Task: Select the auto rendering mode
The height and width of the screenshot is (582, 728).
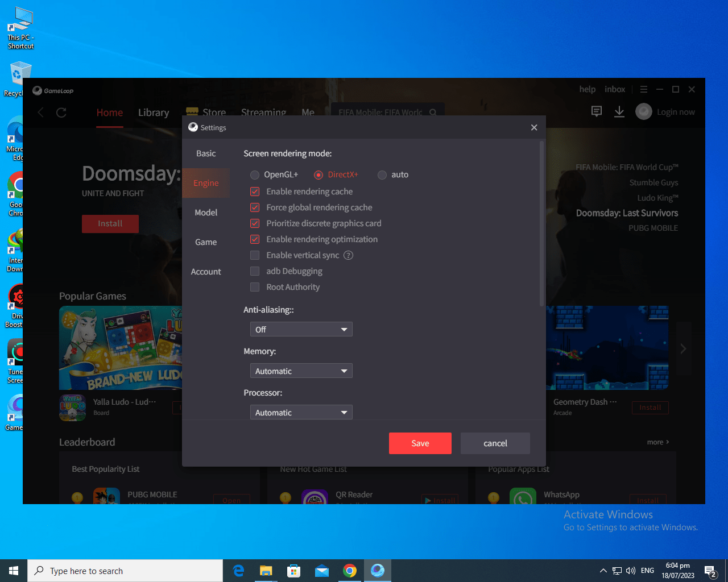Action: coord(382,175)
